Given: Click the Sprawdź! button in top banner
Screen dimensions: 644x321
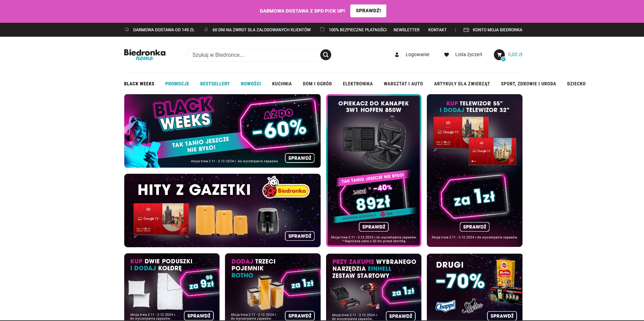Looking at the screenshot, I should [x=368, y=11].
